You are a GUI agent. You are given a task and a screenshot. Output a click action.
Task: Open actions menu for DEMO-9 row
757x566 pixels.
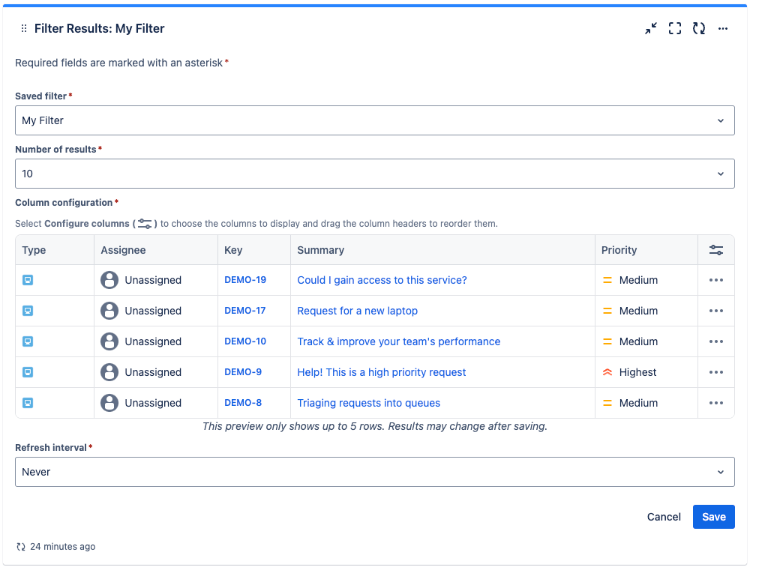click(x=716, y=372)
